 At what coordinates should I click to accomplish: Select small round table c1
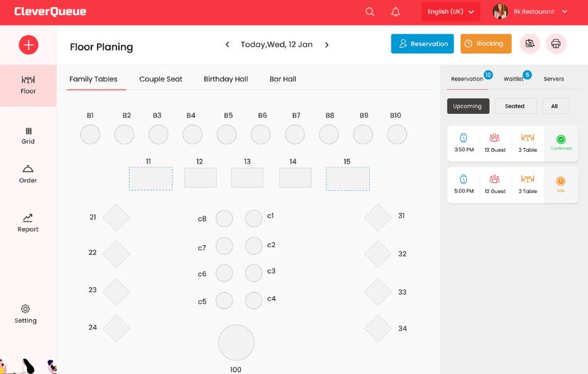pyautogui.click(x=254, y=219)
